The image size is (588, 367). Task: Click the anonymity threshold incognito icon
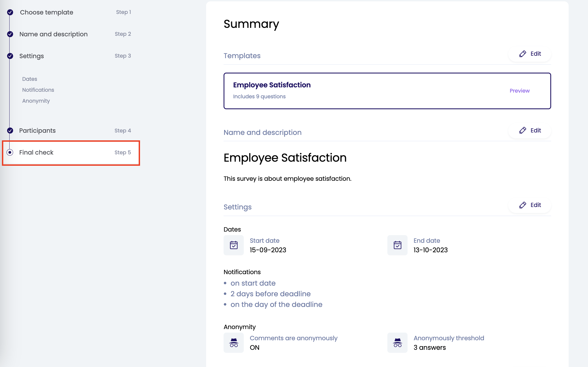397,342
